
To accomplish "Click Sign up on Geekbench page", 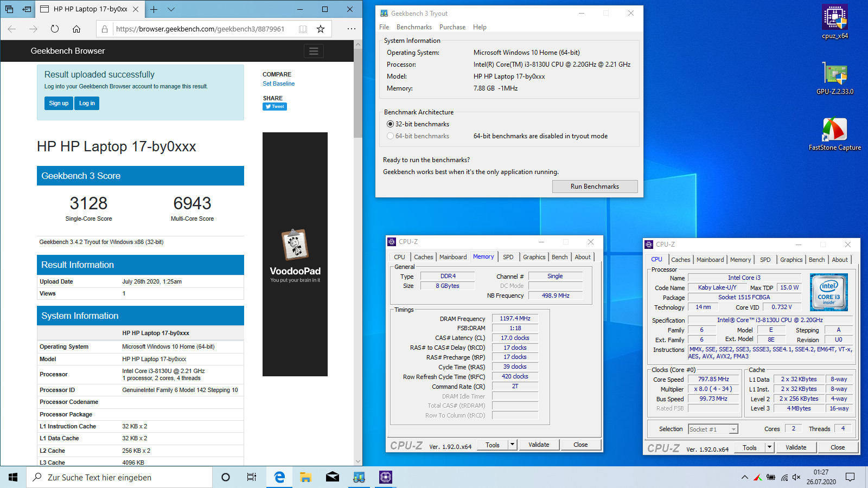I will [x=59, y=104].
